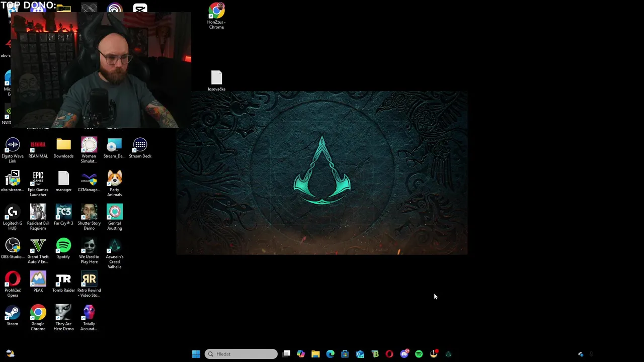Launch Elgato Wave Link from the desktop

[13, 150]
